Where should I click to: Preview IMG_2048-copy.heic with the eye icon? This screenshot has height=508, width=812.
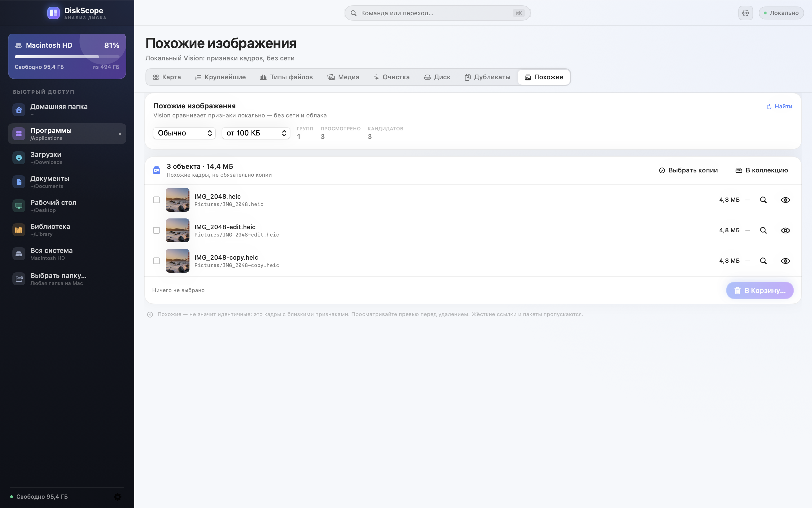(x=785, y=261)
